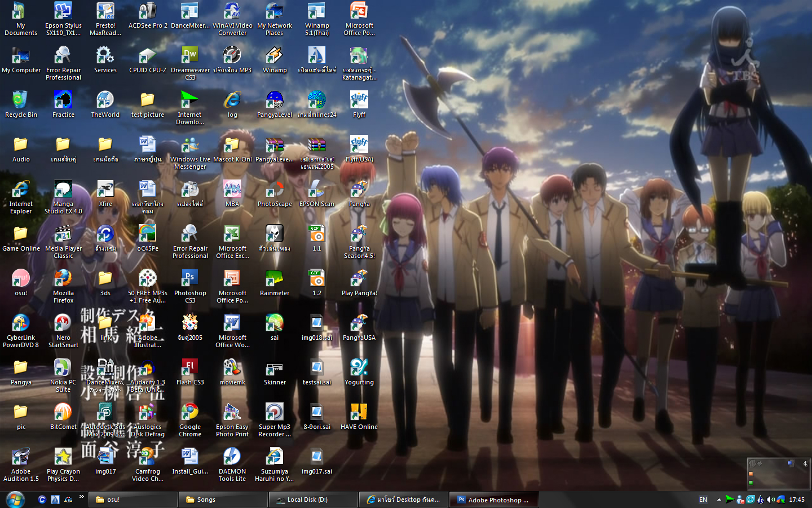Image resolution: width=812 pixels, height=508 pixels.
Task: Launch Photoshop CS3 from the desktop
Action: click(x=190, y=286)
